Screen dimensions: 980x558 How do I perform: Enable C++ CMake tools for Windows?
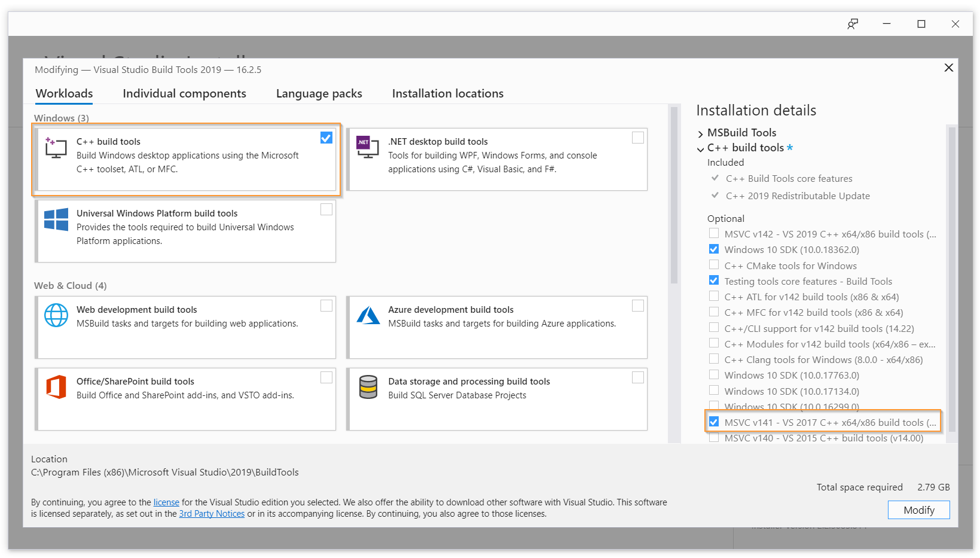point(714,265)
